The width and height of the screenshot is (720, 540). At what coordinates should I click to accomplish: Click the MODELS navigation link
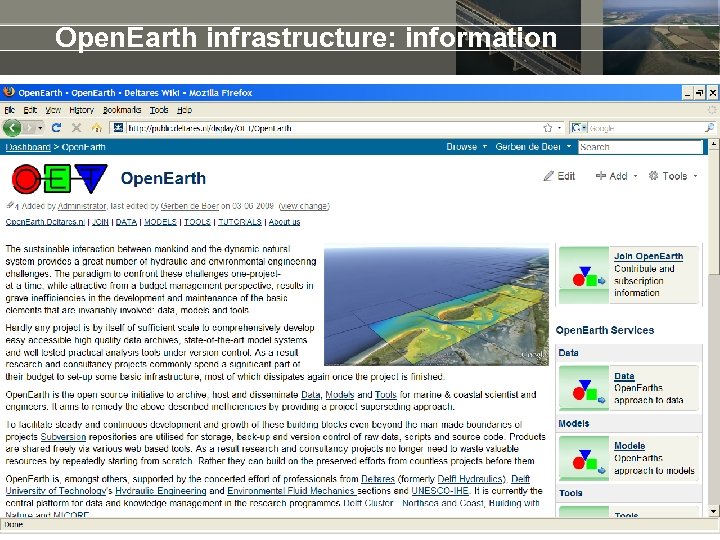pyautogui.click(x=160, y=222)
